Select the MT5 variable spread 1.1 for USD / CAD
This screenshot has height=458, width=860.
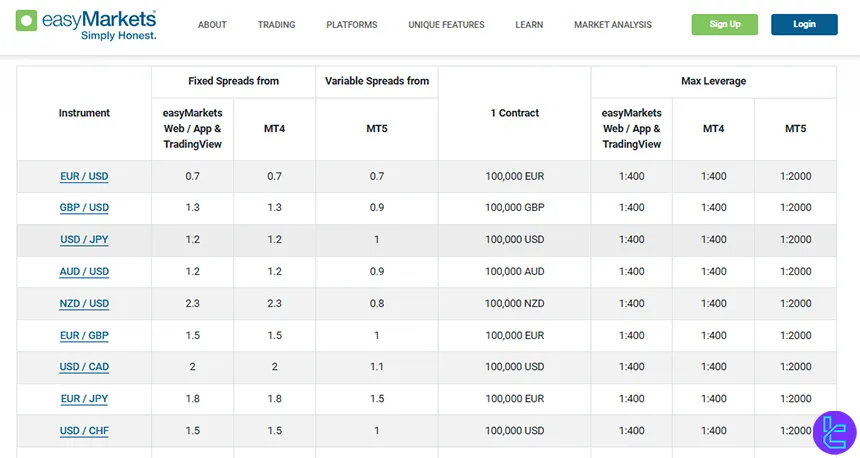[377, 367]
